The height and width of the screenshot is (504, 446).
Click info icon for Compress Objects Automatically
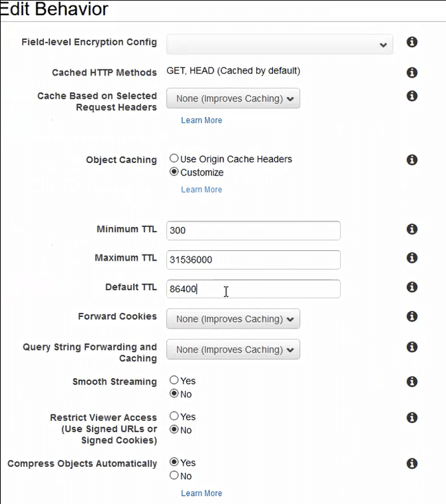[412, 463]
